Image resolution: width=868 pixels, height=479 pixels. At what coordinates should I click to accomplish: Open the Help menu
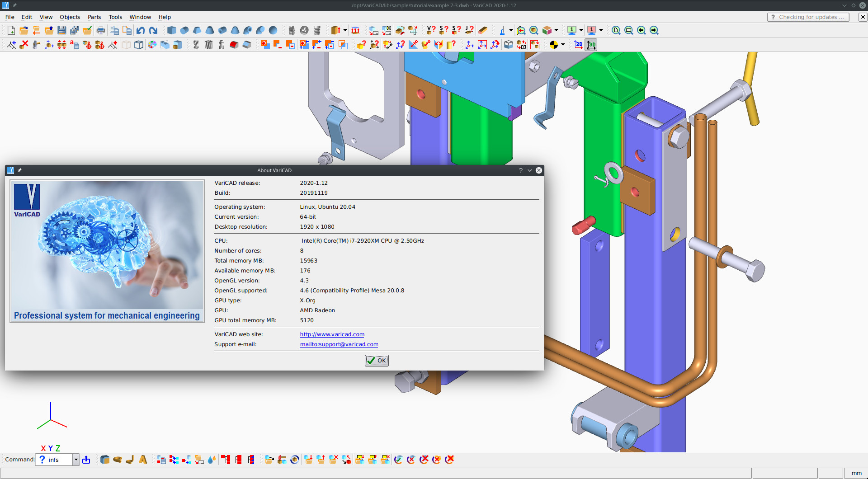click(x=165, y=17)
